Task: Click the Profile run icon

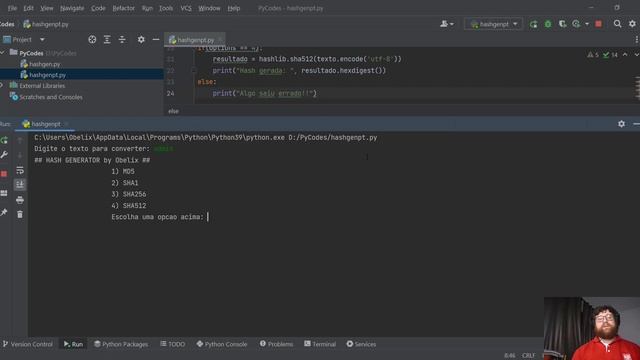Action: coord(576,24)
